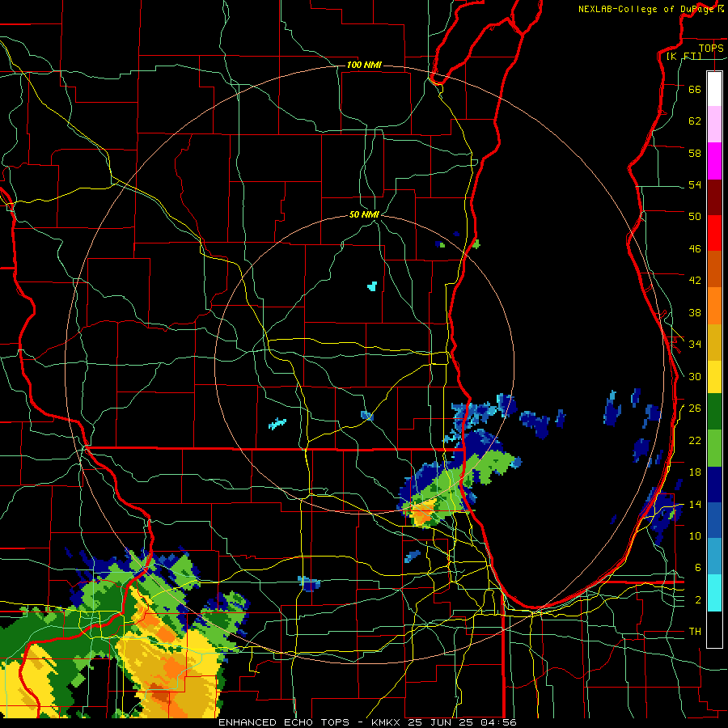Viewport: 728px width, 728px height.
Task: Select the bright red legend swatch
Action: coord(714,233)
